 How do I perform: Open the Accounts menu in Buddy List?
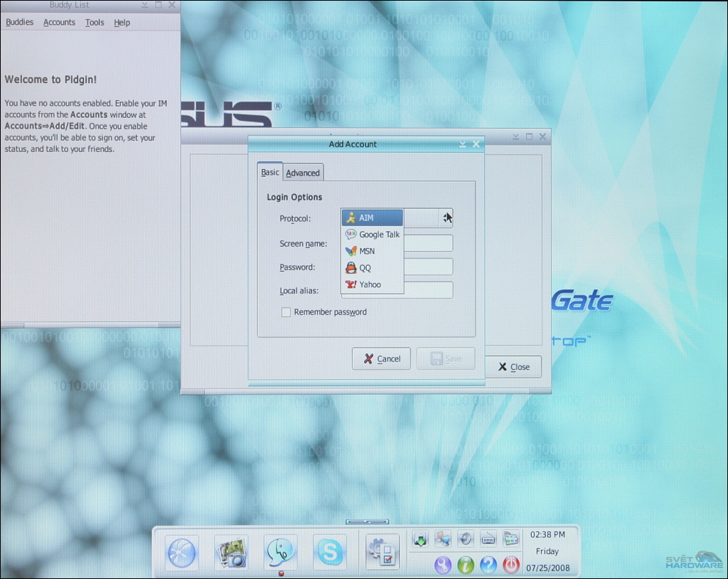click(59, 22)
